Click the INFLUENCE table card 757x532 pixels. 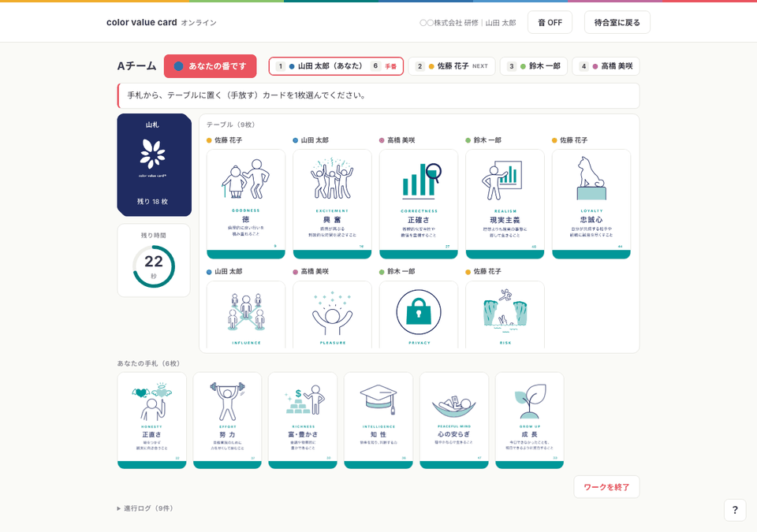coord(246,314)
